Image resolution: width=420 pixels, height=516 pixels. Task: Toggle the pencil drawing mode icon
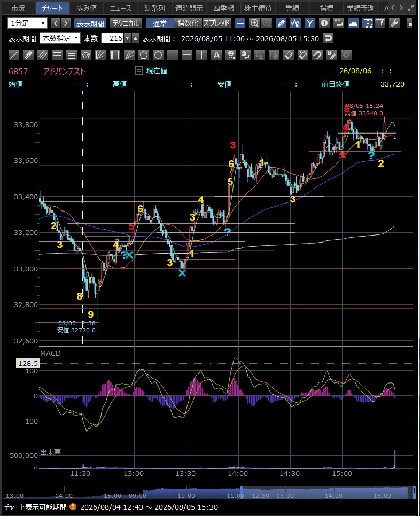[x=281, y=23]
